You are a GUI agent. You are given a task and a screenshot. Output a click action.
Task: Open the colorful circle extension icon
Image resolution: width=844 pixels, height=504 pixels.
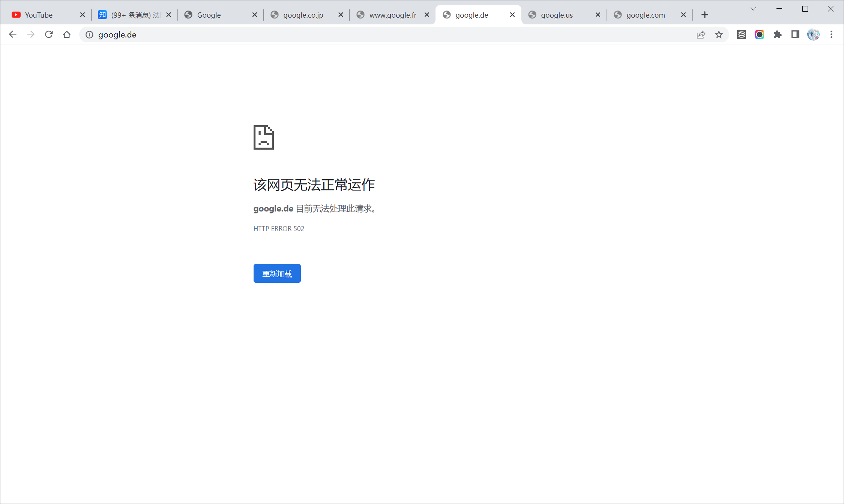pyautogui.click(x=760, y=34)
